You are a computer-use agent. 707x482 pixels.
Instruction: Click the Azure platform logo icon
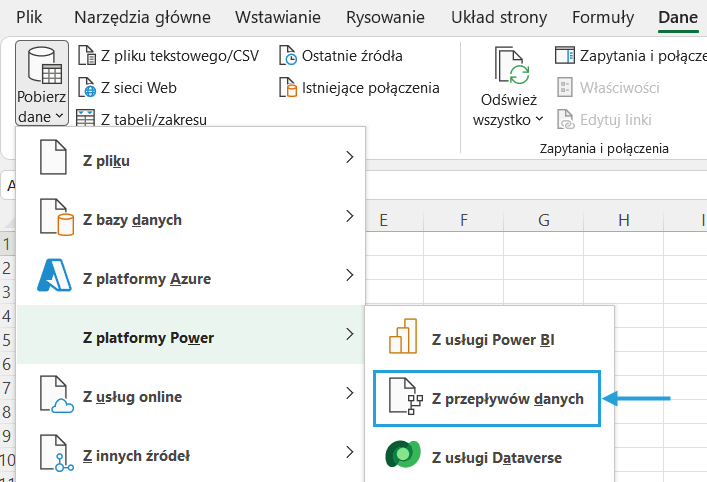(x=54, y=276)
